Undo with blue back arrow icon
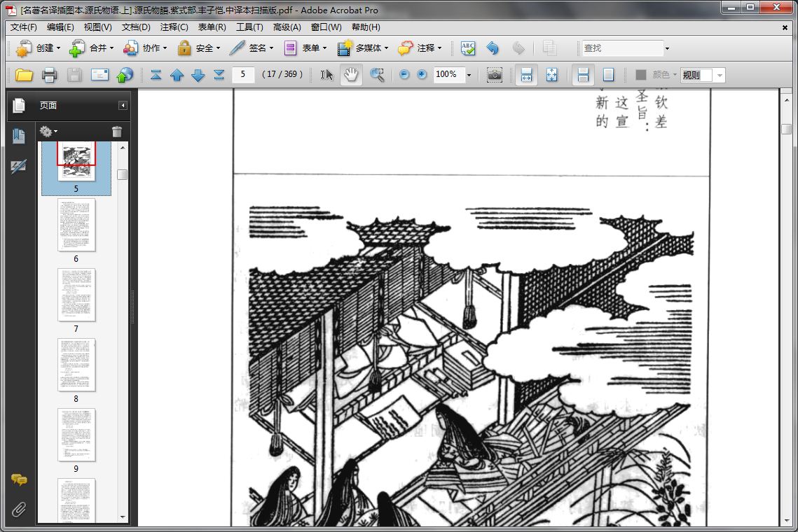798x532 pixels. coord(492,48)
